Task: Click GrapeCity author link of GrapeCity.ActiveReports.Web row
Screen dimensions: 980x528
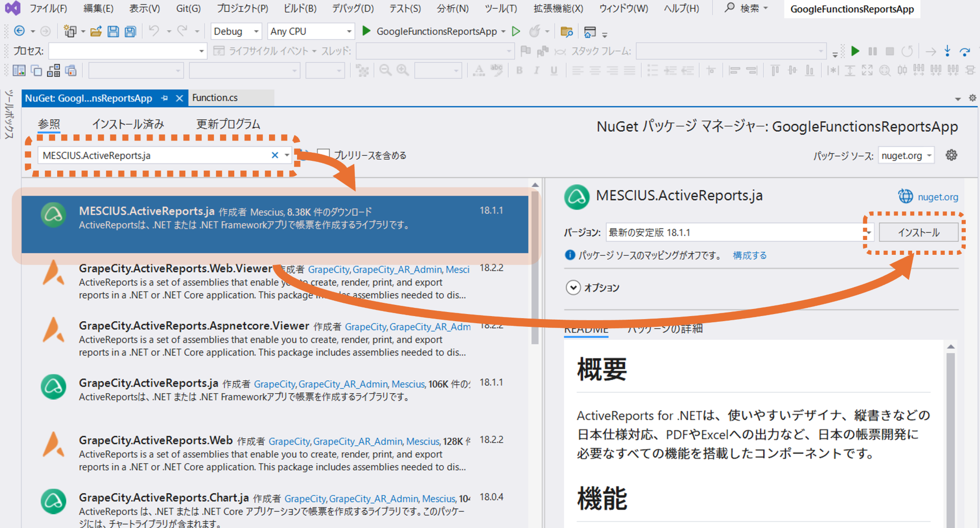Action: click(x=289, y=441)
